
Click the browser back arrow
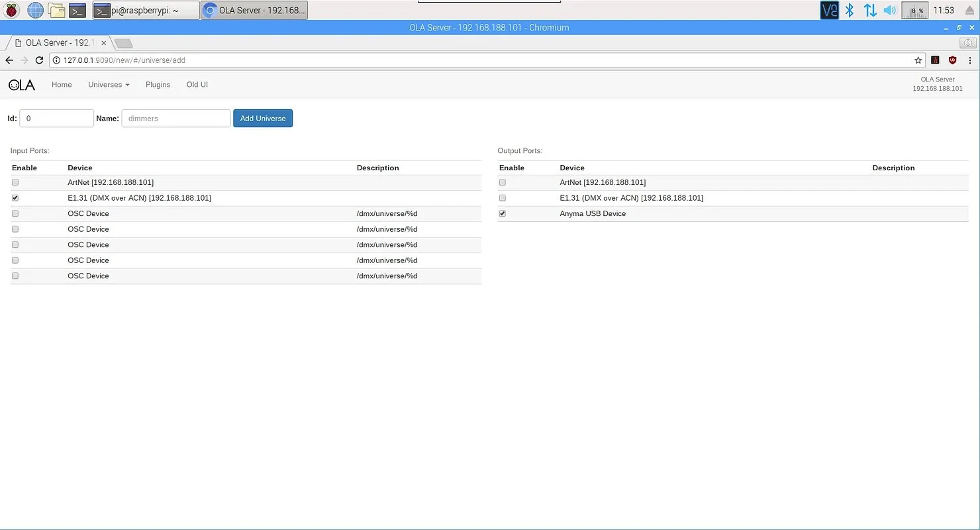(x=9, y=60)
